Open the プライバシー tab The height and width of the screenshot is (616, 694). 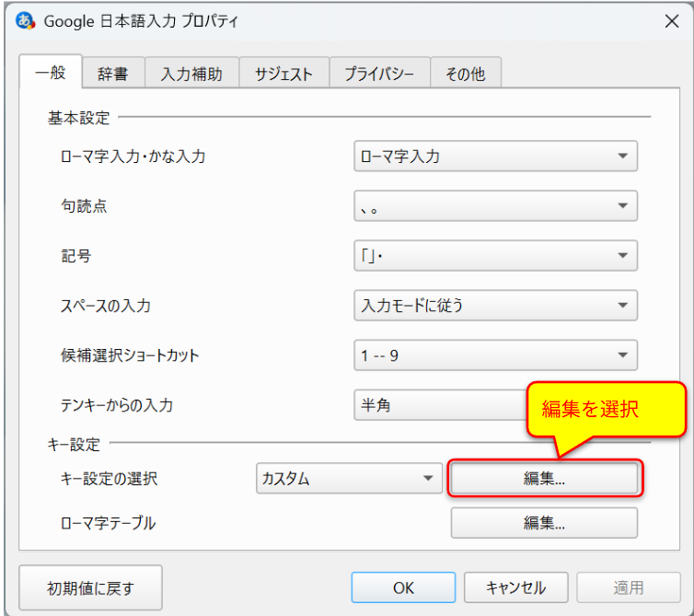tap(379, 74)
